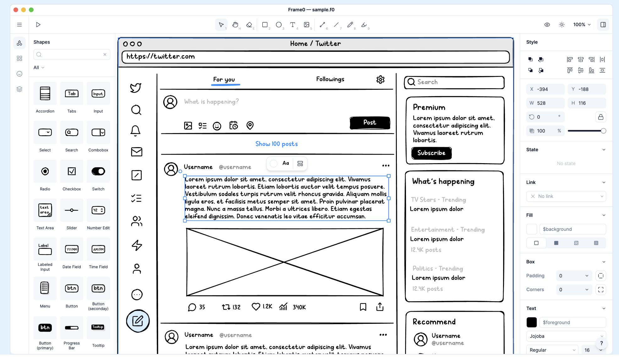Select the Image tool
Viewport: 619px width, 364px height.
(x=307, y=25)
